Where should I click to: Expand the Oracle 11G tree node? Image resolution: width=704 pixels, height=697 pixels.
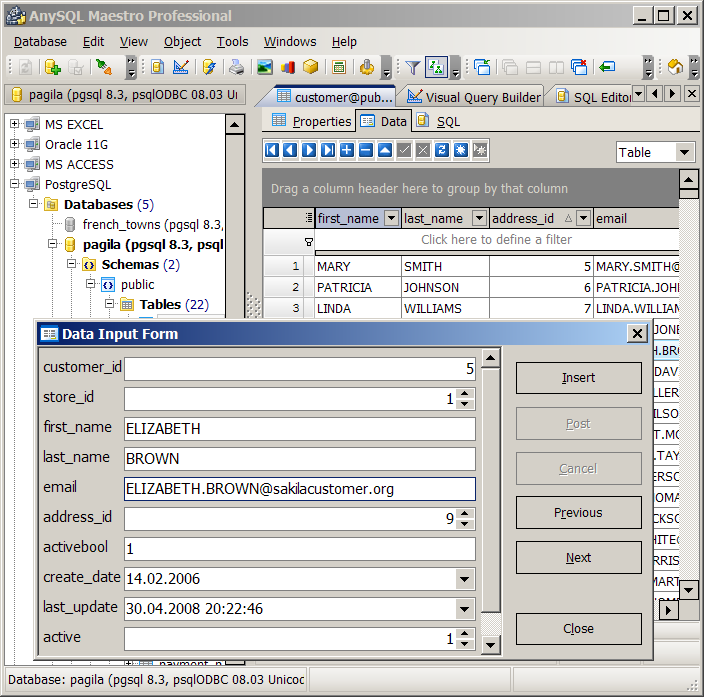[x=15, y=144]
